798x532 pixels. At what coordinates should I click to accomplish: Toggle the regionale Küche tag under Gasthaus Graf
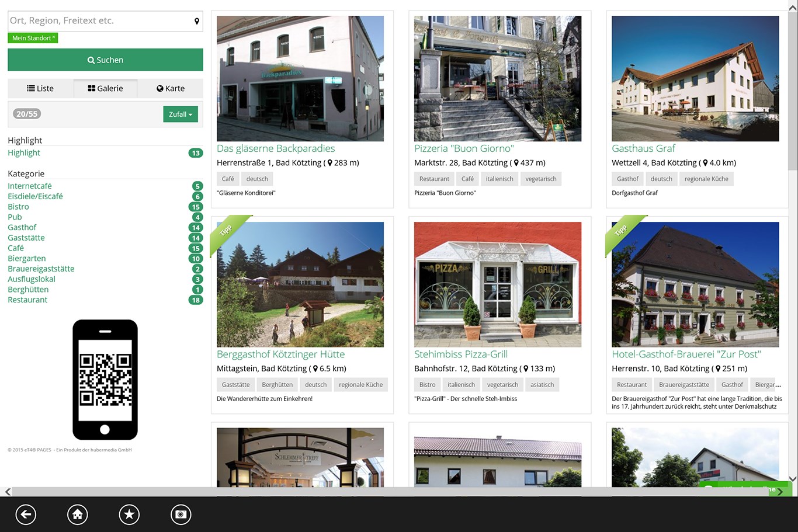pos(706,179)
